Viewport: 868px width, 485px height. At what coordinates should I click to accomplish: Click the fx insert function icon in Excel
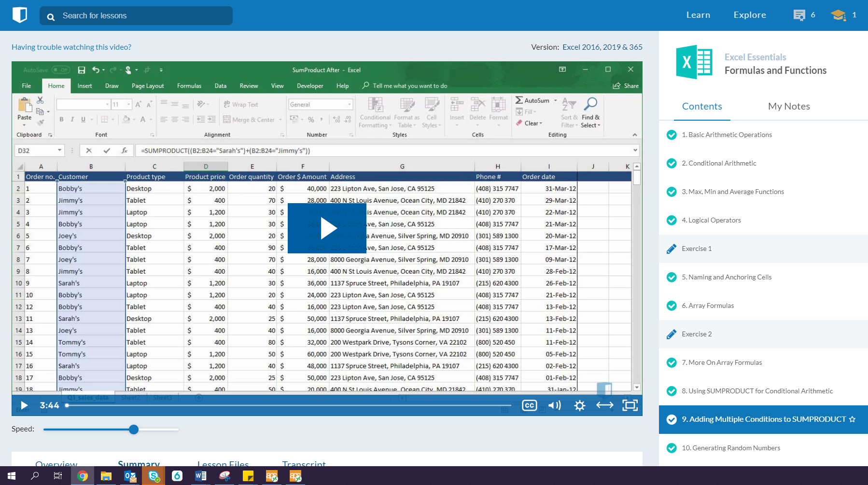click(x=124, y=151)
